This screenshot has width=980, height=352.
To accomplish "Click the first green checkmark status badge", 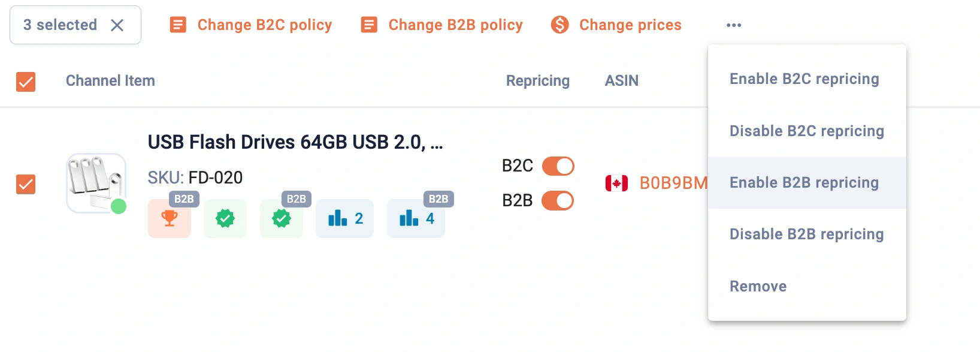I will tap(225, 218).
